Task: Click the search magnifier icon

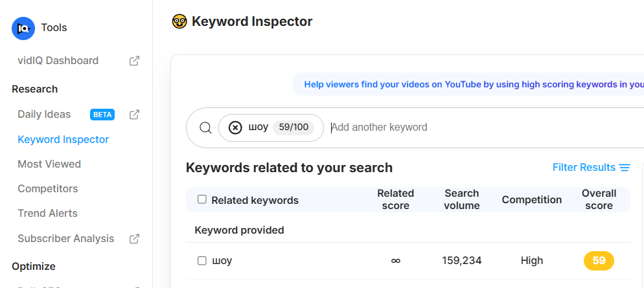Action: (x=205, y=127)
